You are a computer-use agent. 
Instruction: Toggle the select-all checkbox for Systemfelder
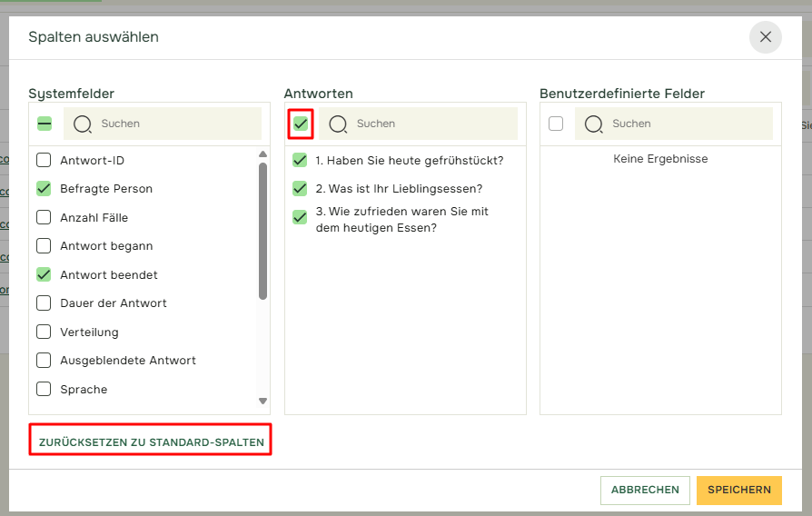pyautogui.click(x=45, y=124)
